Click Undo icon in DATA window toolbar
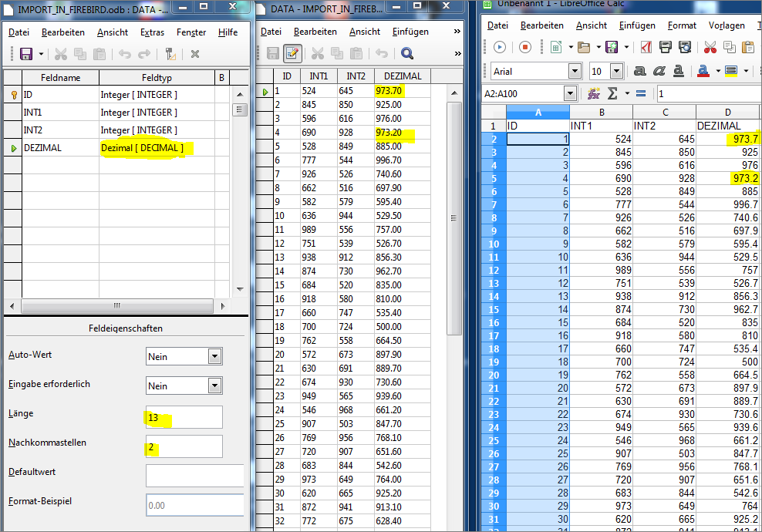 click(x=382, y=53)
